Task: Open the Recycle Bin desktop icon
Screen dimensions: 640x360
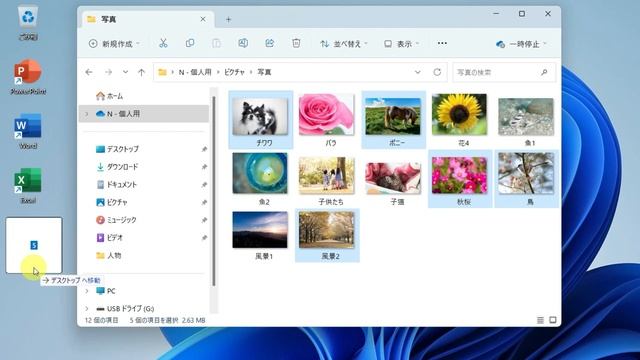Action: (x=28, y=22)
